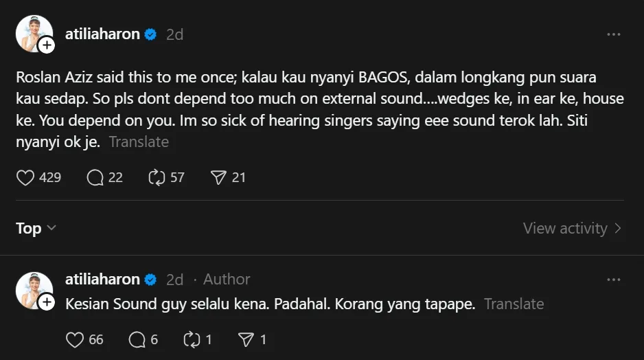Translate the main post text
644x360 pixels.
[139, 142]
